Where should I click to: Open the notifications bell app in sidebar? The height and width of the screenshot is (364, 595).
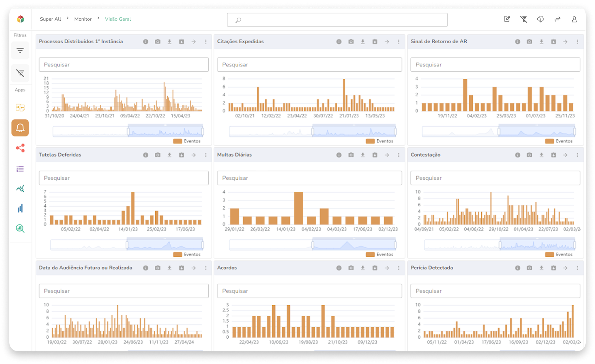click(20, 128)
